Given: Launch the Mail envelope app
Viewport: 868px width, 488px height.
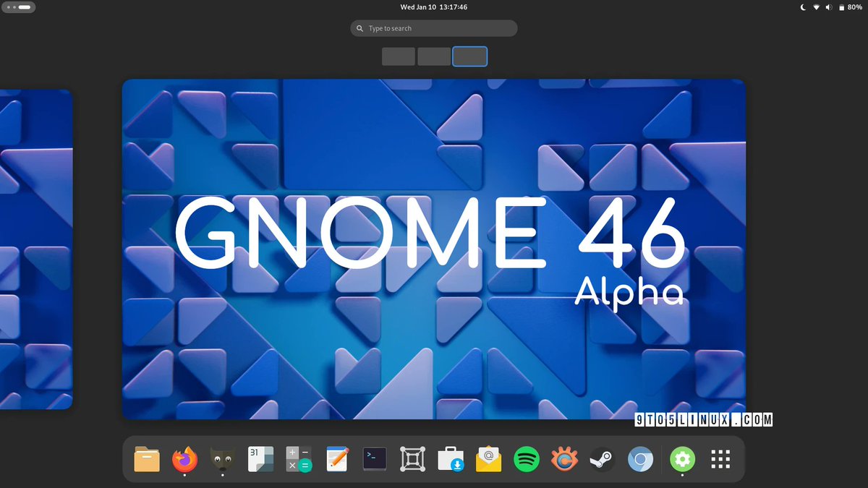Looking at the screenshot, I should tap(488, 459).
